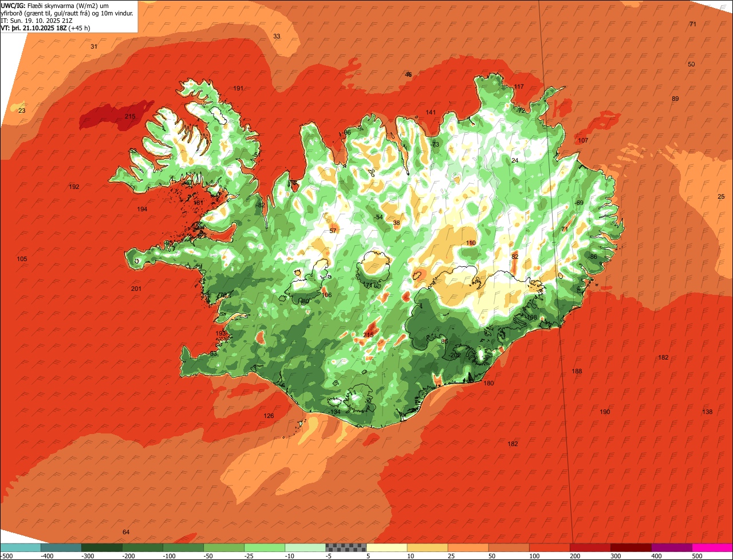The height and width of the screenshot is (560, 733).
Task: Click the map value -134
Action: (334, 412)
